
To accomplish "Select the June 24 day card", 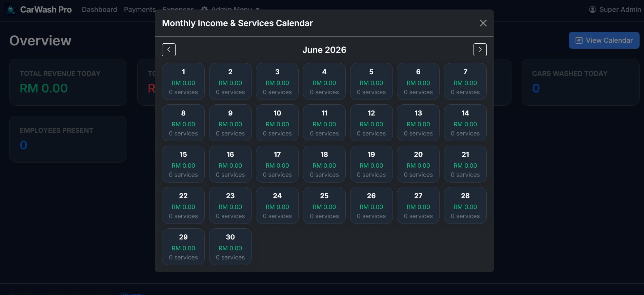I will click(277, 205).
